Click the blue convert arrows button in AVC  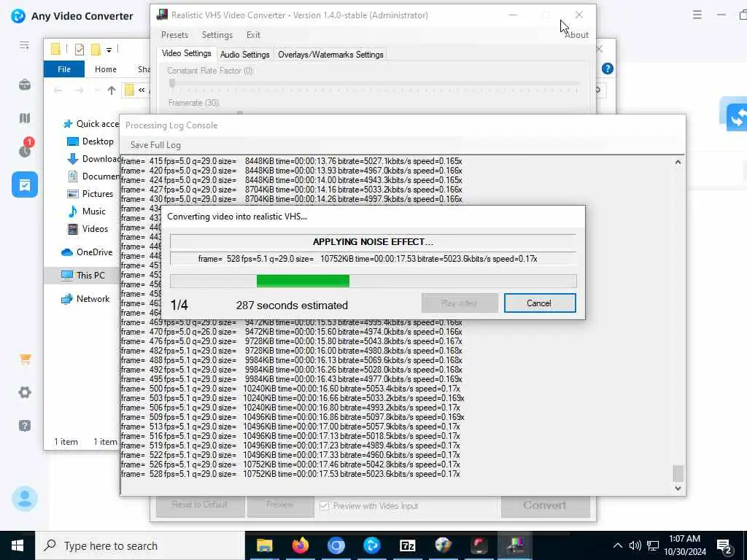737,117
